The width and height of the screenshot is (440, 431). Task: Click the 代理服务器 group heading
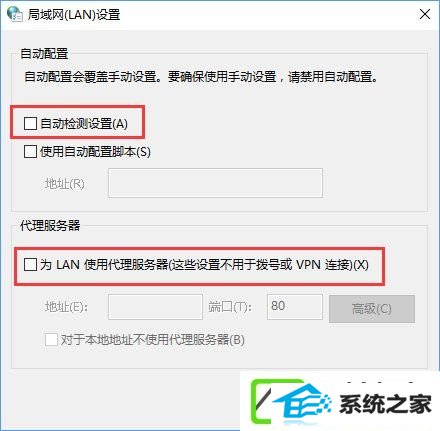pos(50,226)
